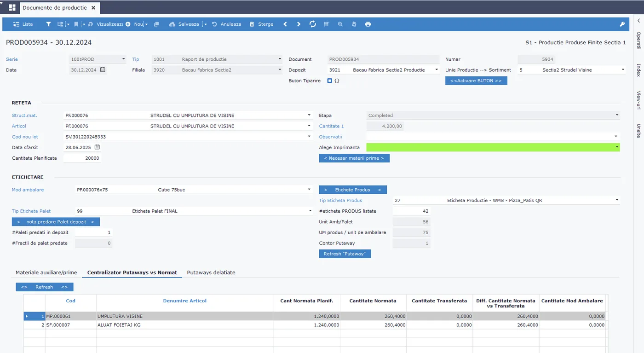Image resolution: width=644 pixels, height=353 pixels.
Task: Expand the Serie dropdown
Action: [124, 59]
